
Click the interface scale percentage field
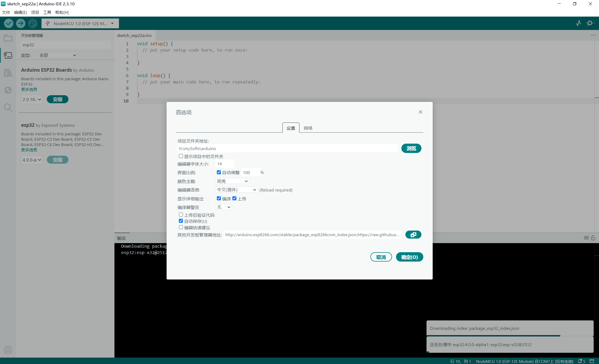[x=251, y=173]
